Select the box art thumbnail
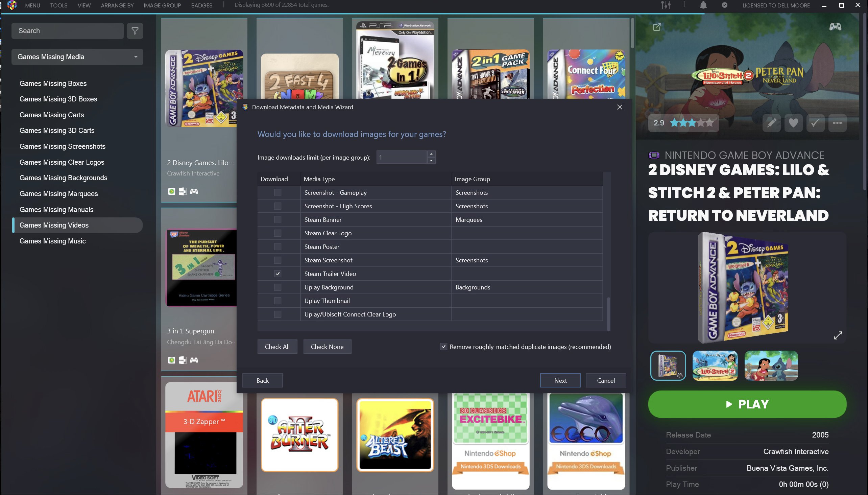Screen dimensions: 868x495 pos(668,366)
